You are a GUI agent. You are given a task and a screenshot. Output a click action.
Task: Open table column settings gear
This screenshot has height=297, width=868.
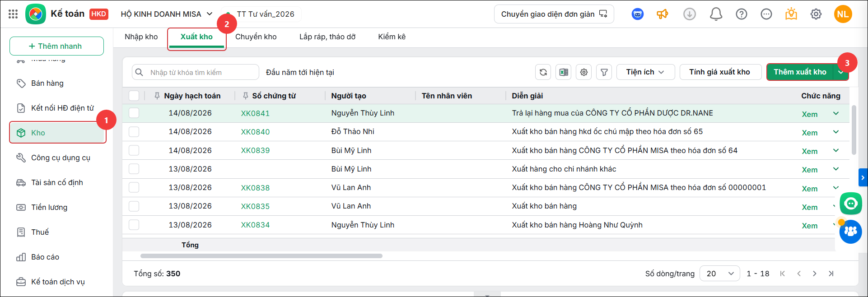584,72
